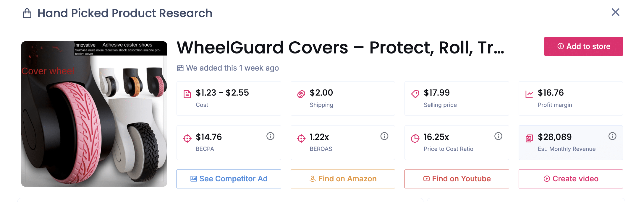The height and width of the screenshot is (202, 644).
Task: Click the Shipping dollar icon
Action: click(x=301, y=93)
